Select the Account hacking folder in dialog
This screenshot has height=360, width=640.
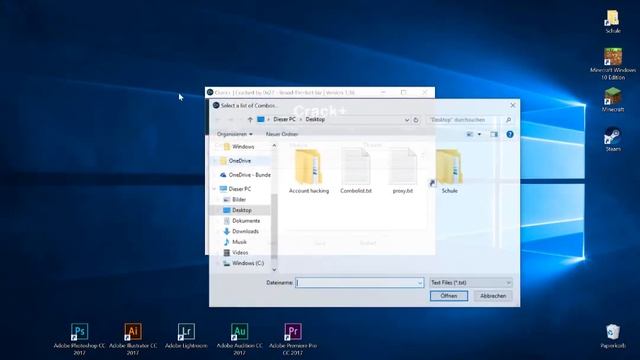click(309, 171)
